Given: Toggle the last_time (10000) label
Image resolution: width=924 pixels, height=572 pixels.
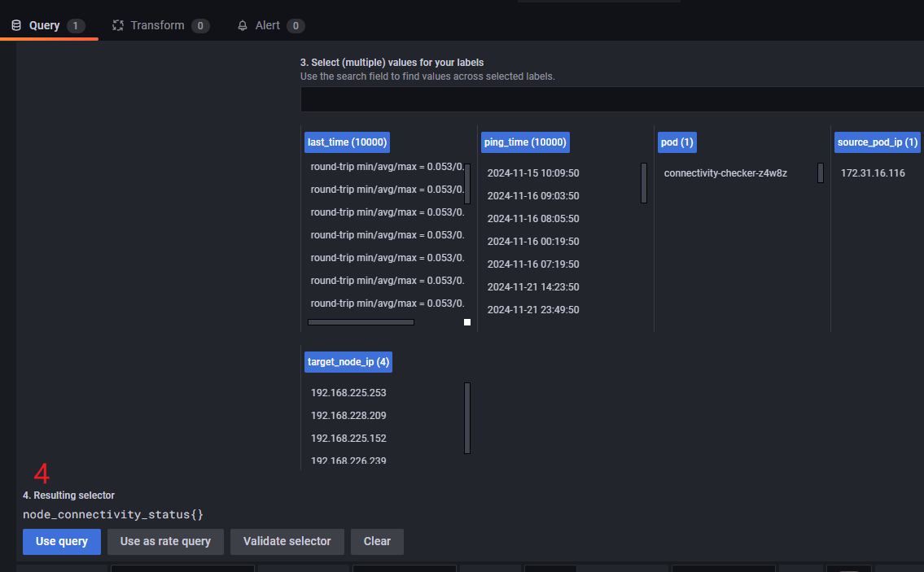Looking at the screenshot, I should pos(348,142).
